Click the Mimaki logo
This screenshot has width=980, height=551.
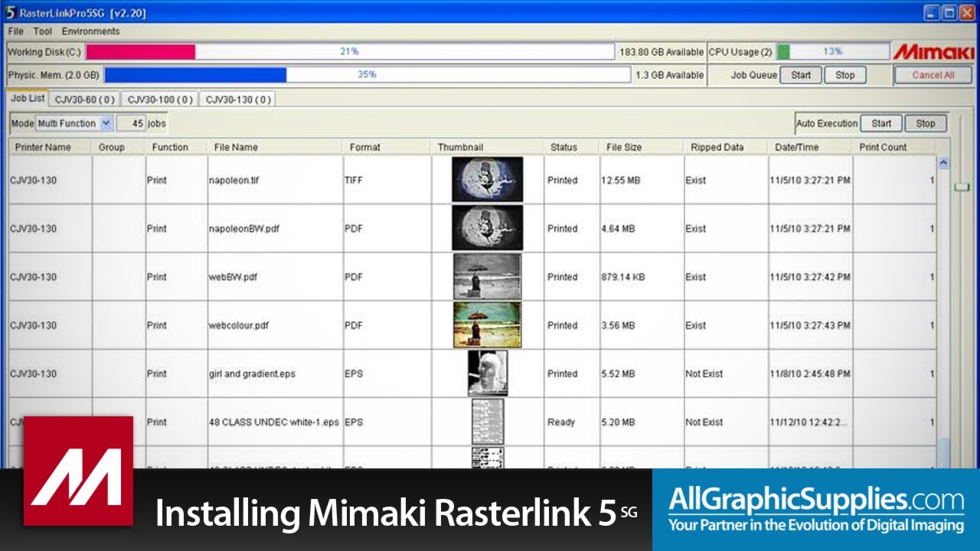pos(933,52)
